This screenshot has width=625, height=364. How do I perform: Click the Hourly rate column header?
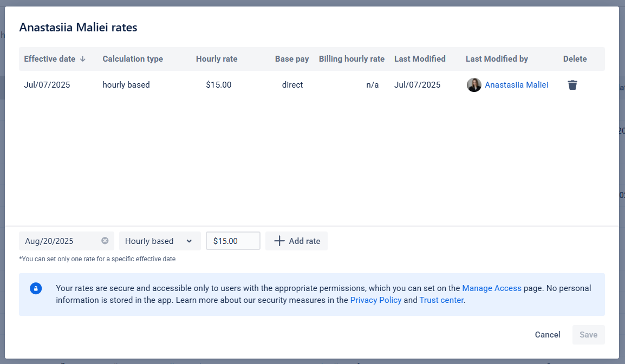[217, 59]
